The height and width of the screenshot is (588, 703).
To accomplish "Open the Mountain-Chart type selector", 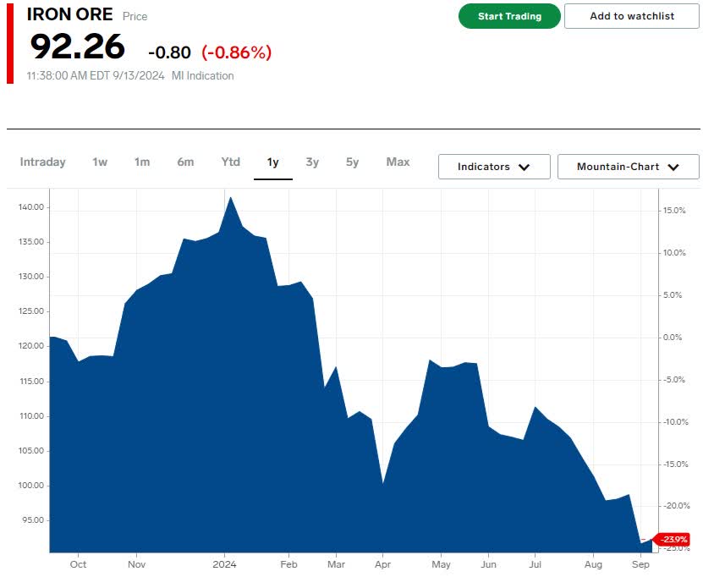I will 629,167.
